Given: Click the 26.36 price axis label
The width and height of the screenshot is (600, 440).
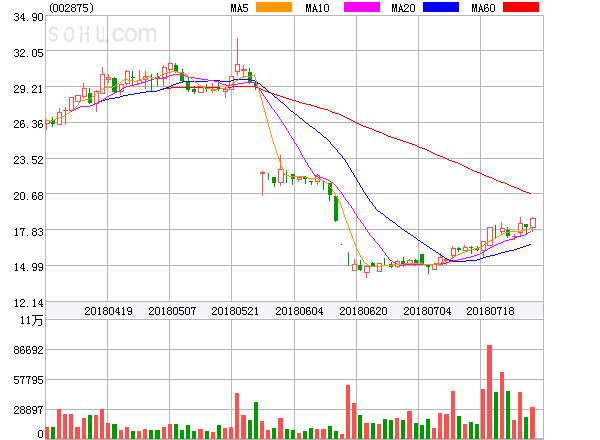Looking at the screenshot, I should 28,124.
